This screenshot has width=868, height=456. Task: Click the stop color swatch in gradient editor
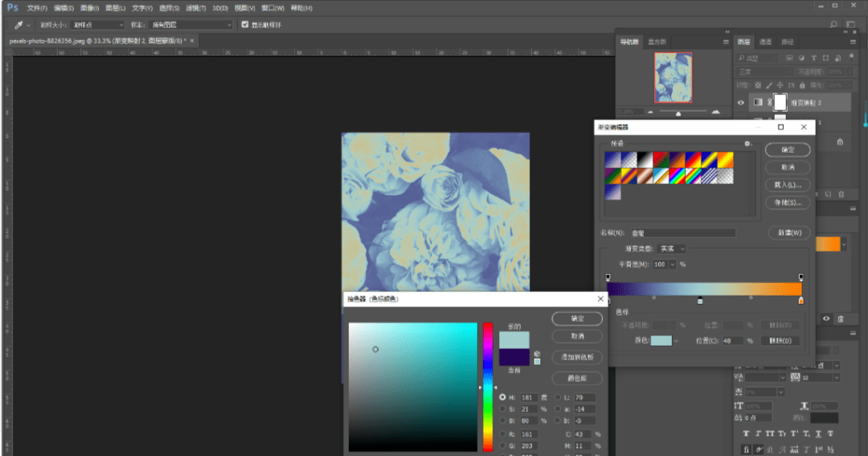(661, 341)
